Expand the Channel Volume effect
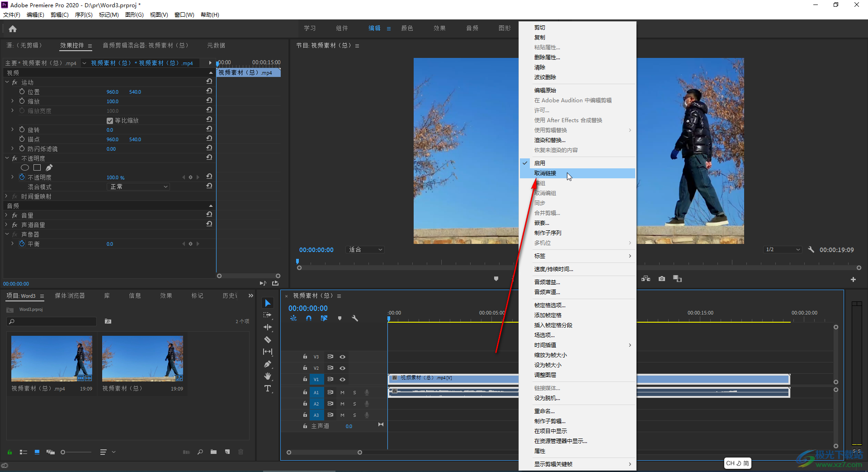Screen dimensions: 868x472 pyautogui.click(x=7, y=224)
